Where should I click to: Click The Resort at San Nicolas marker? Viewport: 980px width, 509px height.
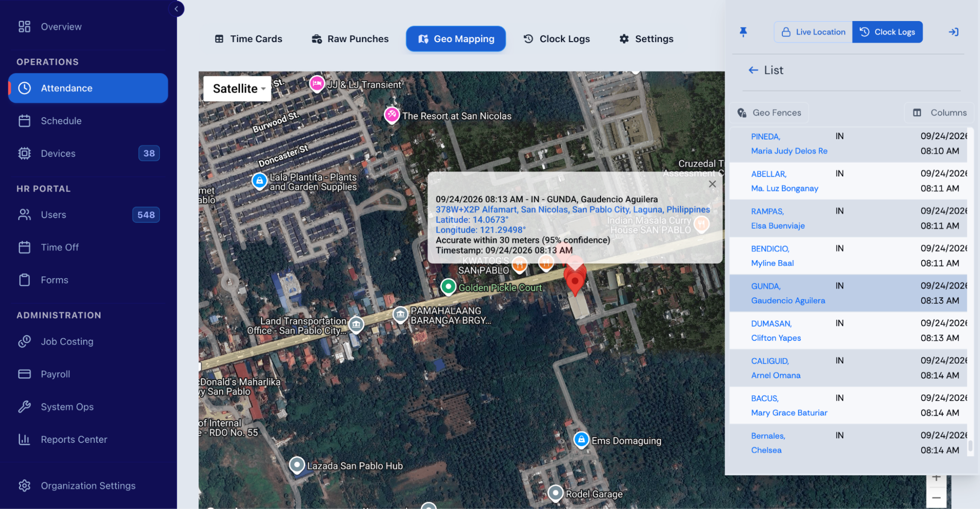tap(391, 115)
